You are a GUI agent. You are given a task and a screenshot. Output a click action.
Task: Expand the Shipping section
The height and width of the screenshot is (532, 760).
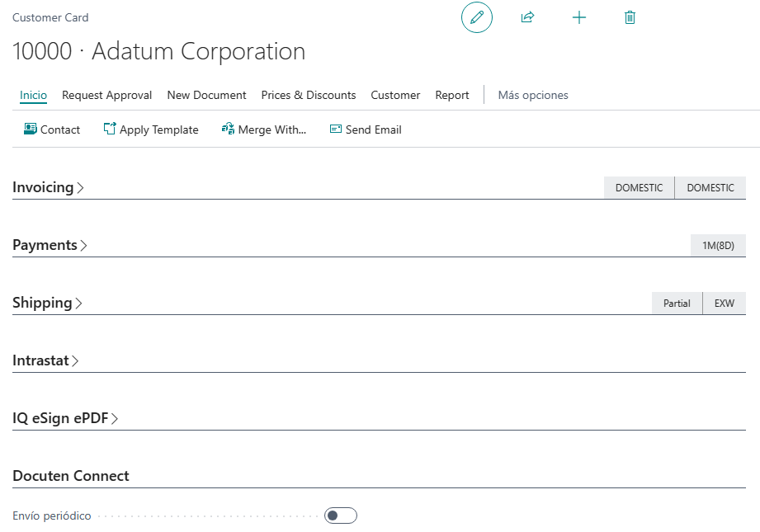pos(47,303)
